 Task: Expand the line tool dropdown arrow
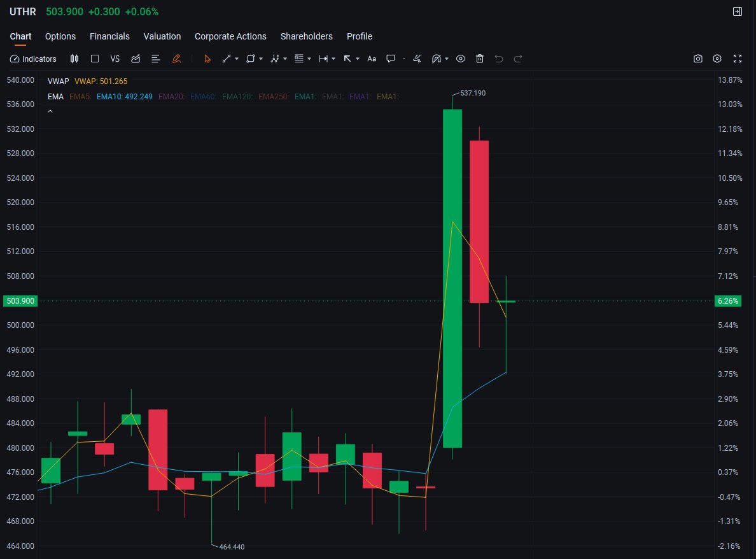click(237, 59)
